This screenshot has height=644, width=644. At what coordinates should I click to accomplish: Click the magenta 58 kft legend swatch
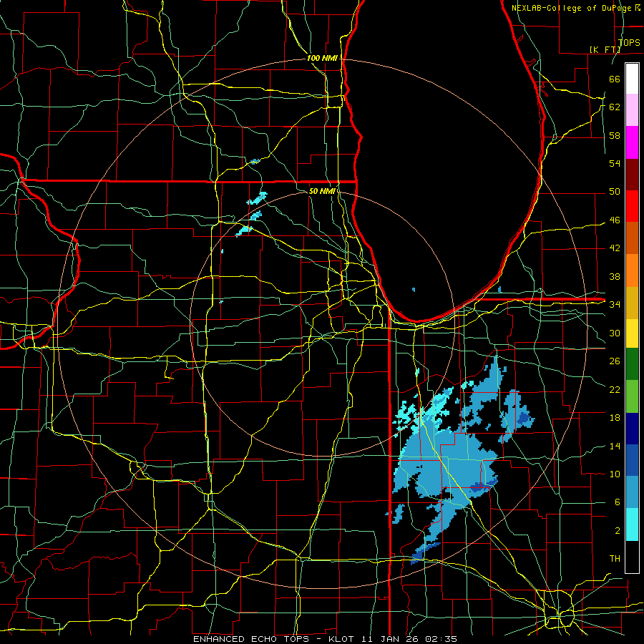coord(632,142)
